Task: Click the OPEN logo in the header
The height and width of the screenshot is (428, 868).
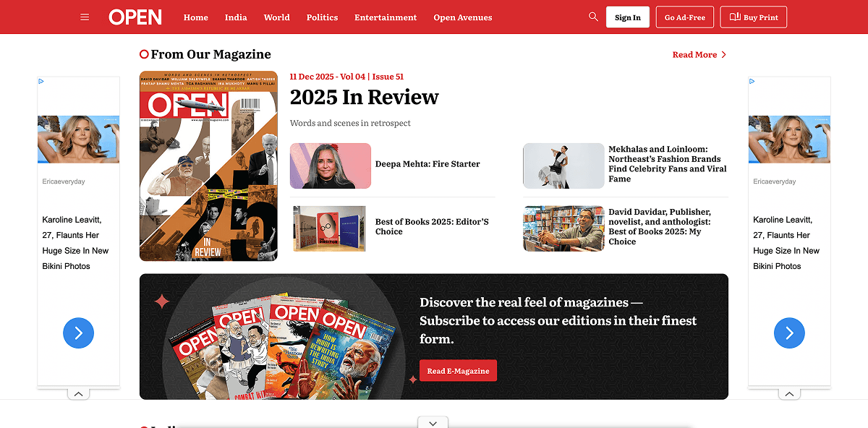Action: 135,17
